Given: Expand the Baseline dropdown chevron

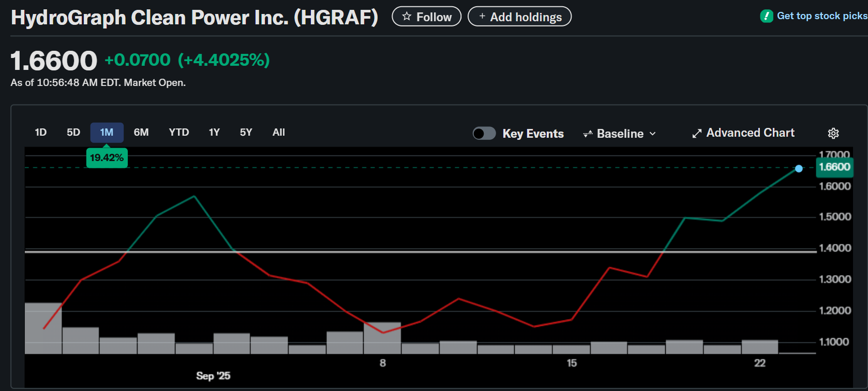Looking at the screenshot, I should pos(653,134).
